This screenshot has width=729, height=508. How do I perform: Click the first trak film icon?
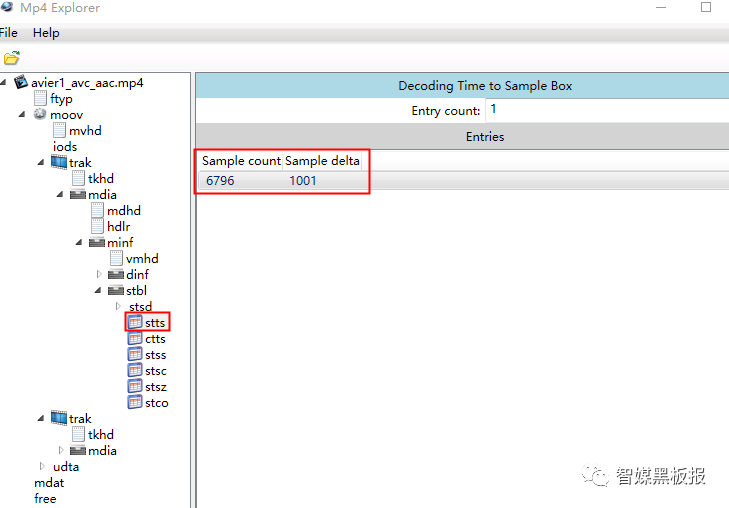click(x=59, y=162)
